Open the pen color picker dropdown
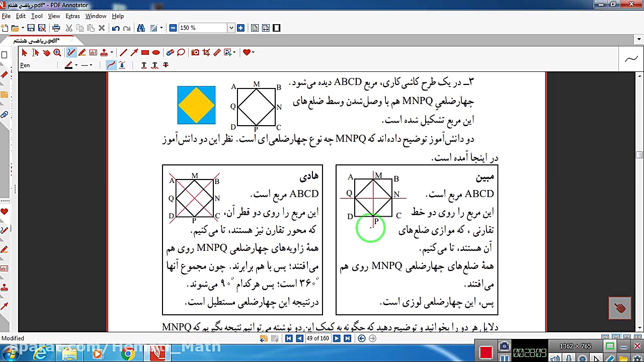The height and width of the screenshot is (362, 644). coord(76,65)
